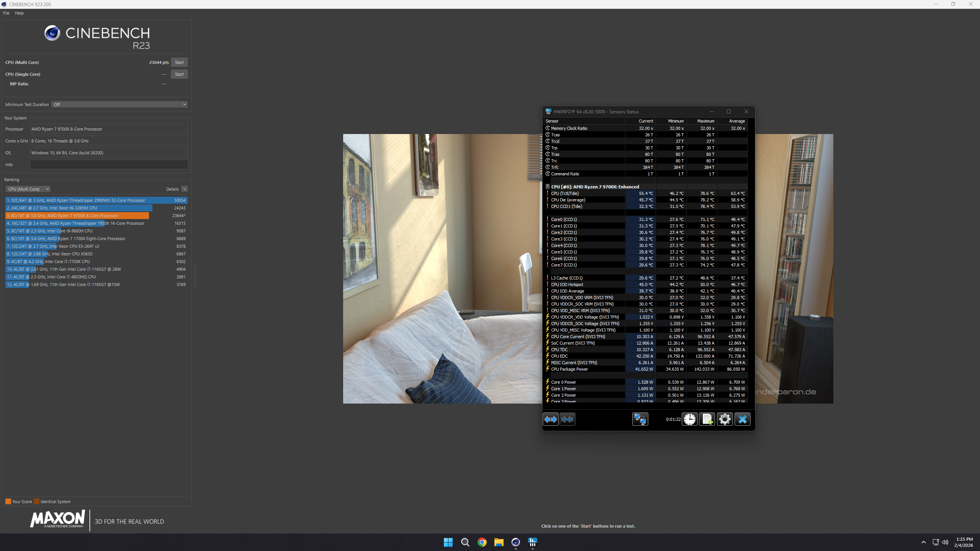Click the Minimum column header in HWiNFO

click(x=671, y=121)
